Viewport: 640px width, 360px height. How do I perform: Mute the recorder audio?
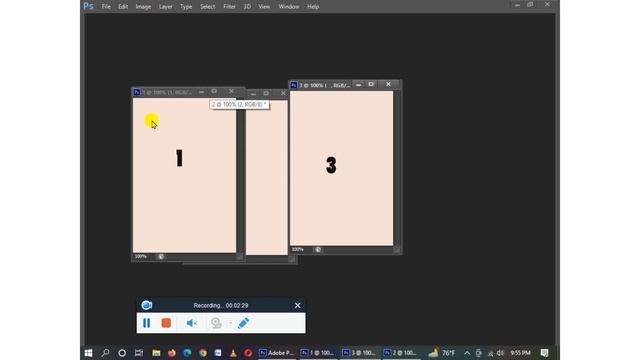(191, 323)
